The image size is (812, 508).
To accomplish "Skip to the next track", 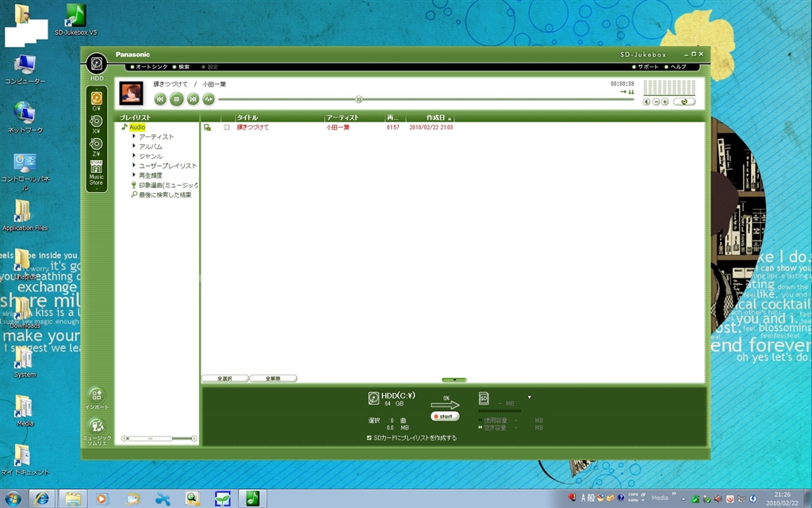I will [193, 99].
